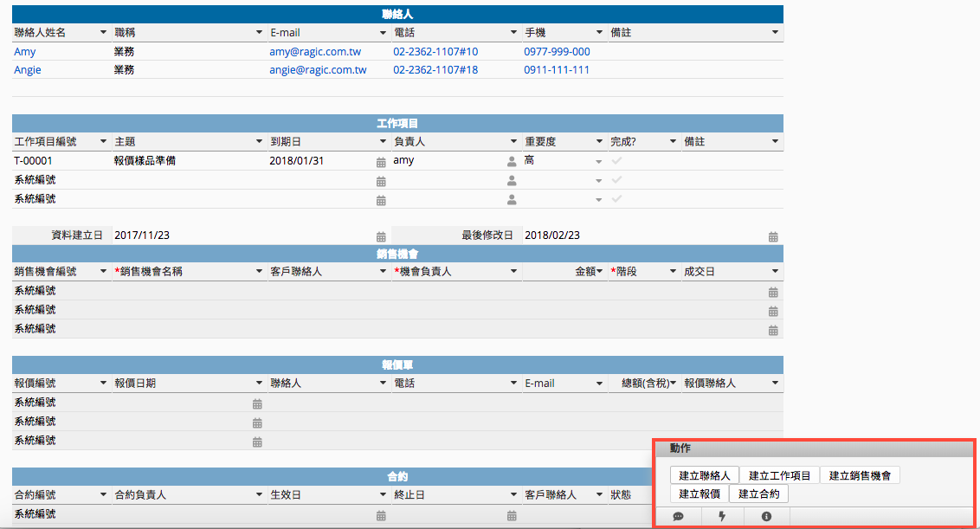Viewport: 980px width, 529px height.
Task: Click the info circle icon in 動作 panel
Action: tap(766, 517)
